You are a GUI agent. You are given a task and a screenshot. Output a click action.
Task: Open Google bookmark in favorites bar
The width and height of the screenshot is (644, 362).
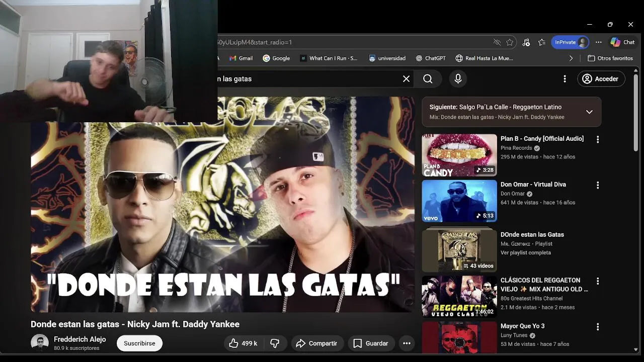point(276,58)
